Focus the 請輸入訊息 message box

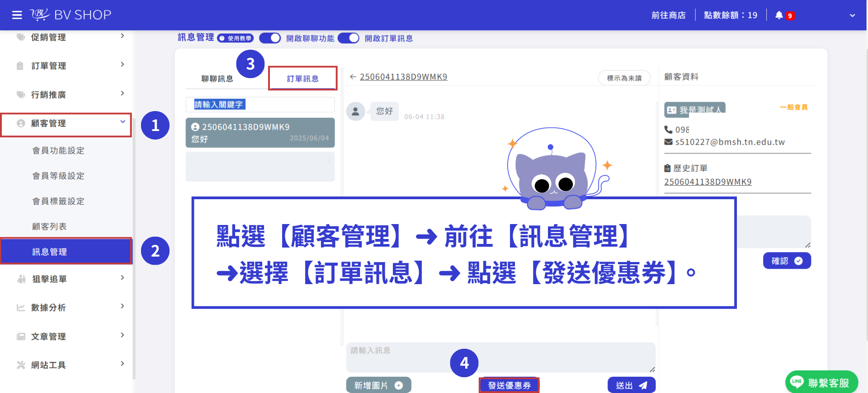click(501, 358)
